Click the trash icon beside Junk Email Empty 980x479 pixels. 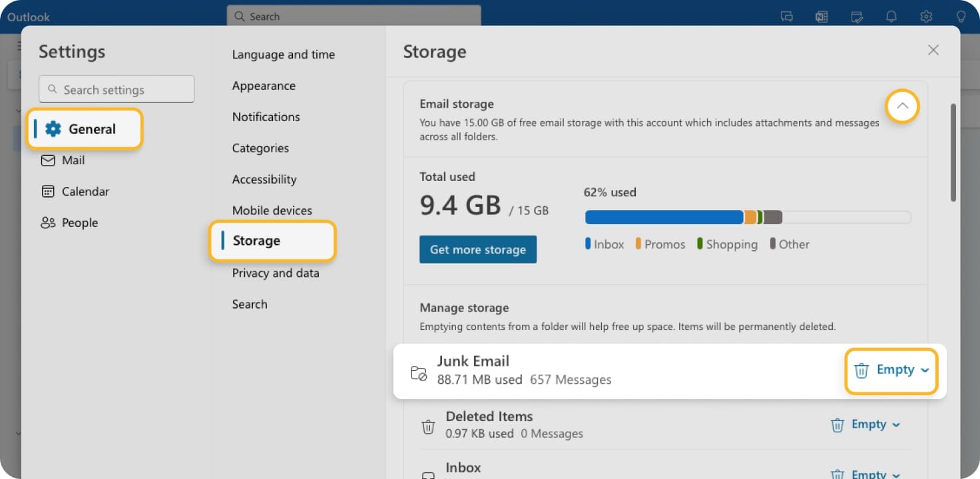[862, 370]
